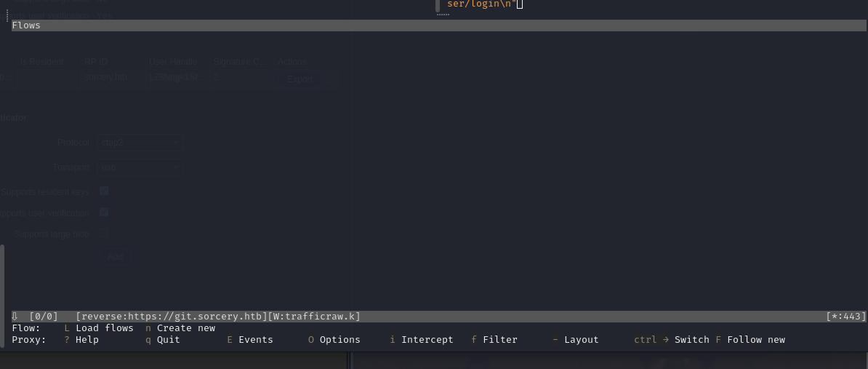Click the Actions column header
This screenshot has height=369, width=868.
click(292, 61)
